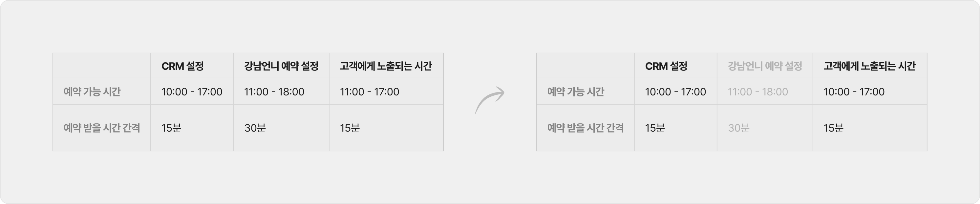Click right table 'CRM 설정' header

click(x=666, y=66)
